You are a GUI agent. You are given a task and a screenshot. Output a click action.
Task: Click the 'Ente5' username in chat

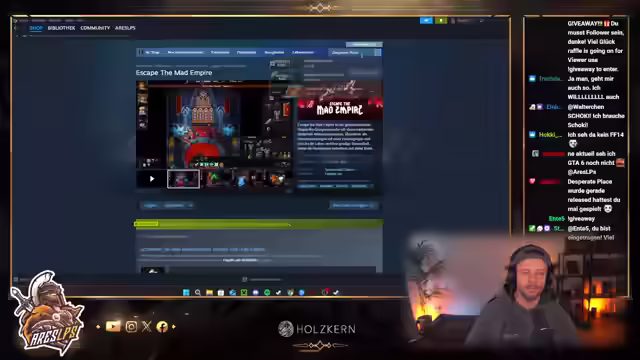[x=557, y=219]
